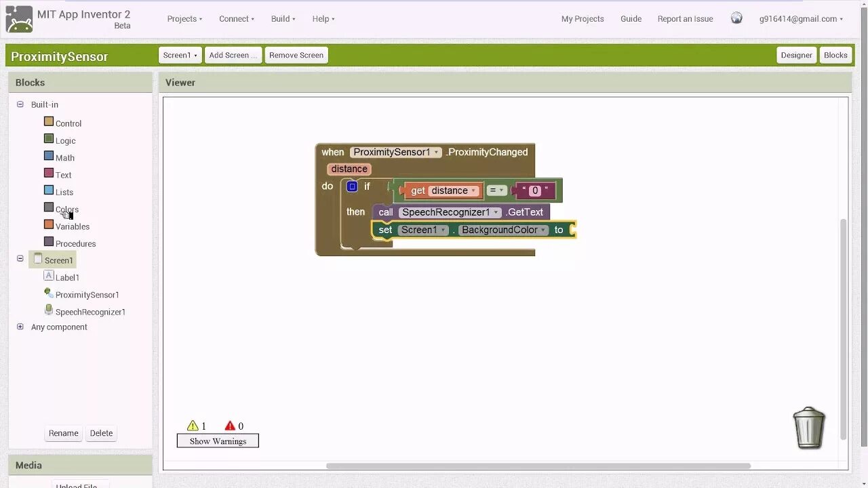Select the Text blocks color icon

[x=49, y=173]
